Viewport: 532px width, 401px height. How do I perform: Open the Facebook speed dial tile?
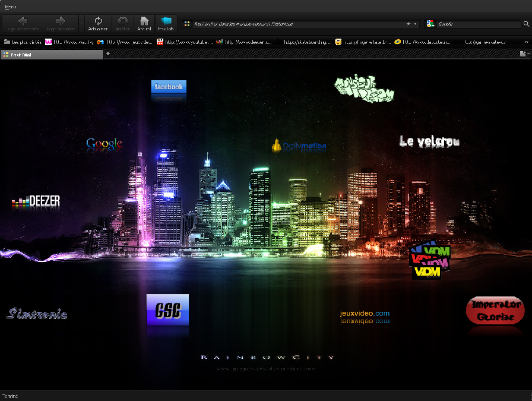[169, 87]
